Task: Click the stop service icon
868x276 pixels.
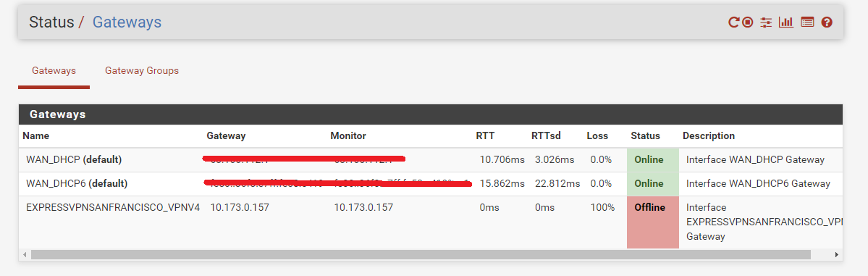Action: (x=748, y=22)
